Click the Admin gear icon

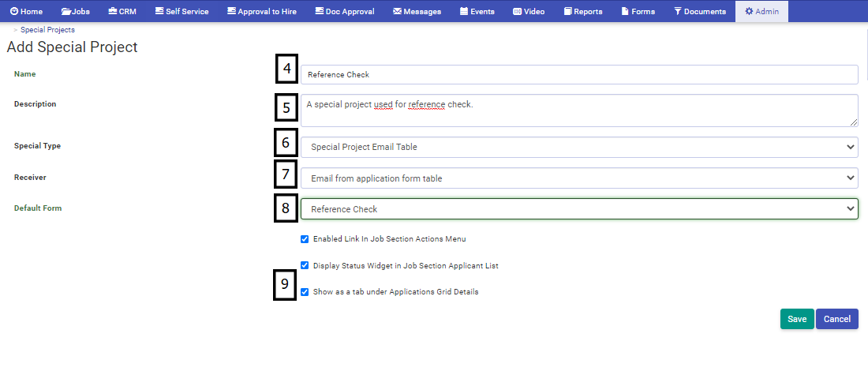tap(749, 11)
